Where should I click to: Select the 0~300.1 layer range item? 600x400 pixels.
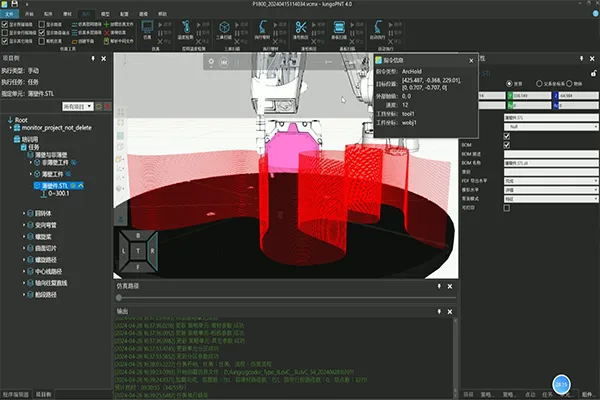point(59,194)
